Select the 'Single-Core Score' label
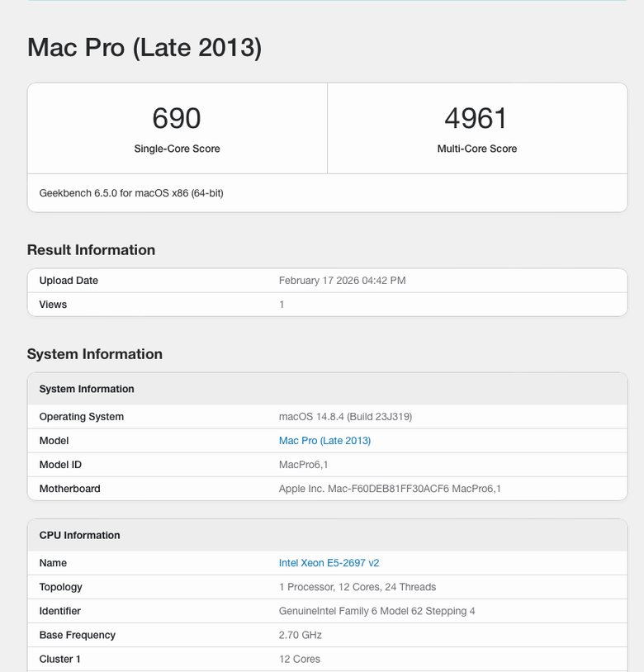 click(177, 149)
